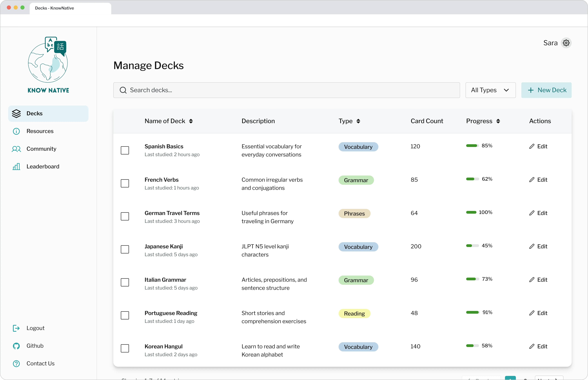Click the Leaderboard bar chart icon
The image size is (588, 380).
pyautogui.click(x=16, y=167)
